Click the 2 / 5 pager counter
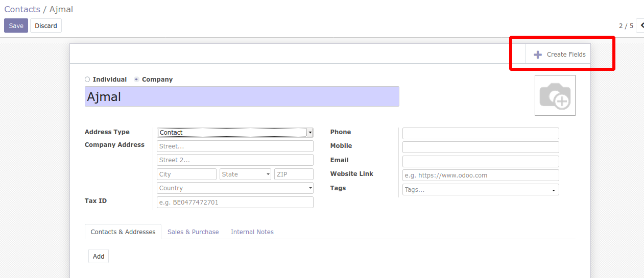The height and width of the screenshot is (278, 644). pos(626,26)
